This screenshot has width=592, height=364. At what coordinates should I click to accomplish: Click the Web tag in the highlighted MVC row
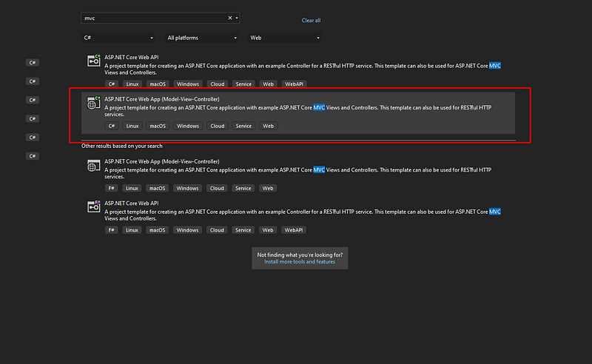269,126
